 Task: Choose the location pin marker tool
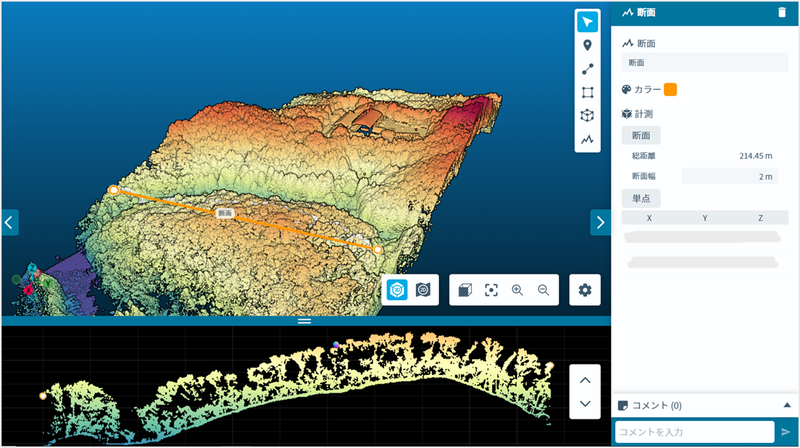pos(587,46)
